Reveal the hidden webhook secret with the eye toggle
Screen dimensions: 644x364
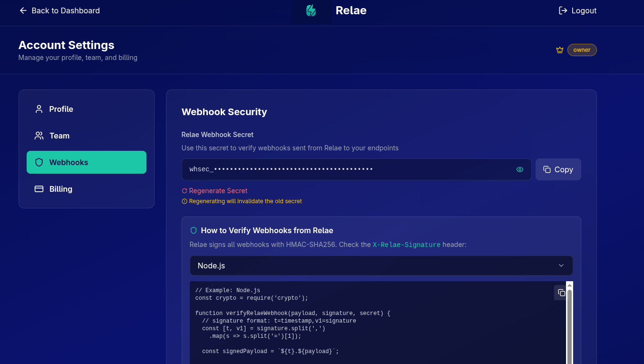point(519,169)
